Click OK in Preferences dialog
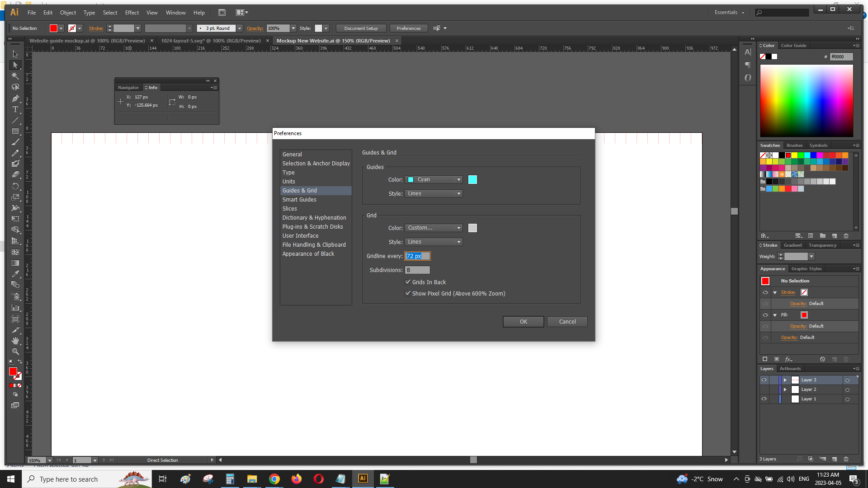The width and height of the screenshot is (868, 488). tap(523, 322)
